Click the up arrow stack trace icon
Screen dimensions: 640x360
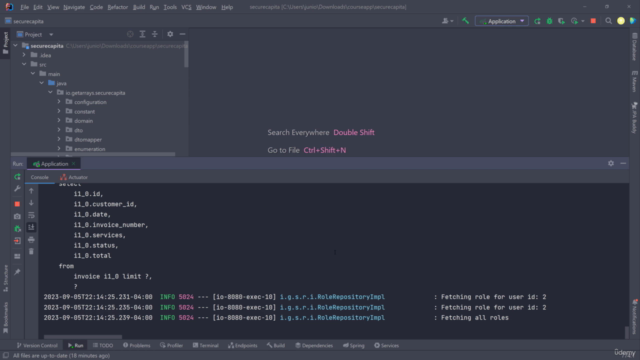[31, 191]
